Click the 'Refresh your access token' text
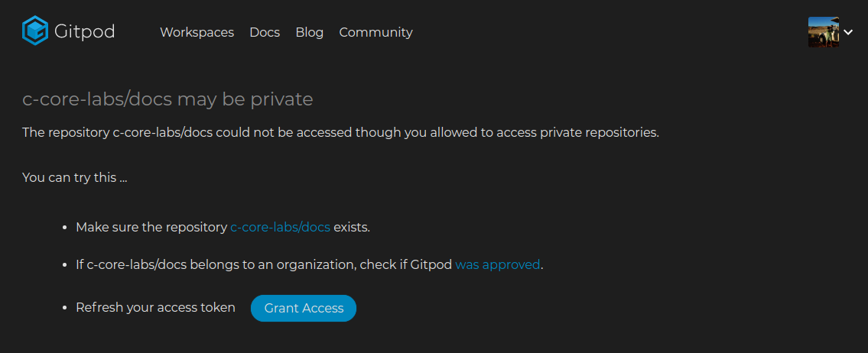868x353 pixels. pos(155,308)
